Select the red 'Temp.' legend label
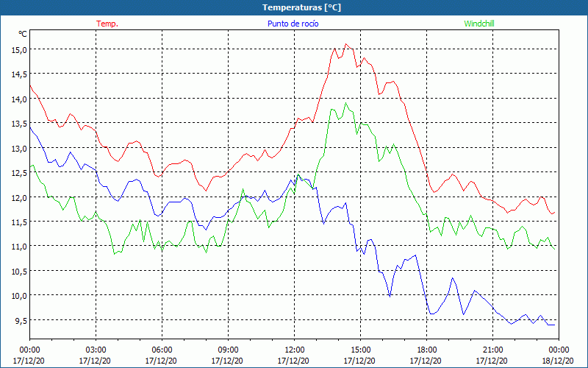Image resolution: width=588 pixels, height=368 pixels. coord(107,24)
